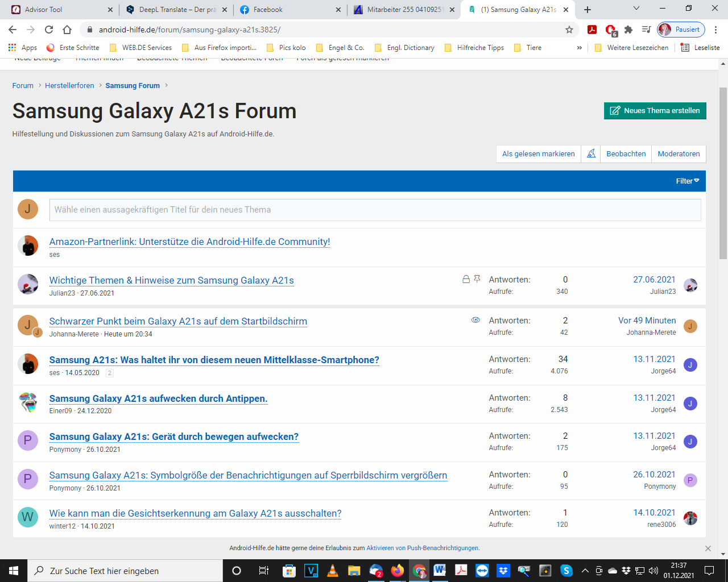The height and width of the screenshot is (582, 728).
Task: Open the Adobe Acrobat extension icon
Action: pos(592,30)
